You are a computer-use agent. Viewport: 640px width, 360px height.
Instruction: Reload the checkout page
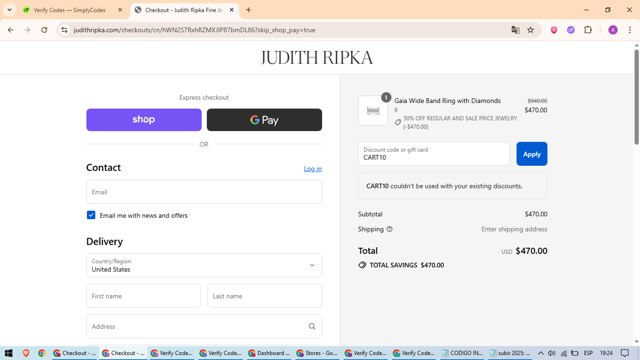(44, 30)
